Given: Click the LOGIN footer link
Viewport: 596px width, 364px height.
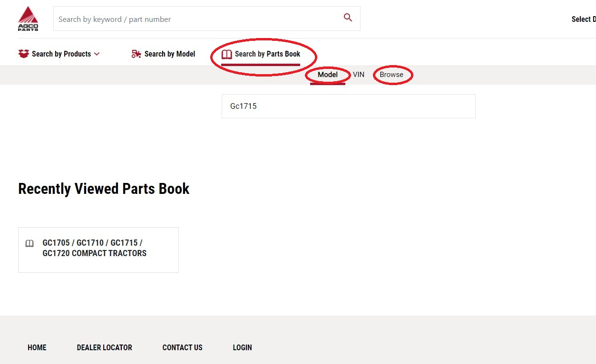Looking at the screenshot, I should (243, 347).
